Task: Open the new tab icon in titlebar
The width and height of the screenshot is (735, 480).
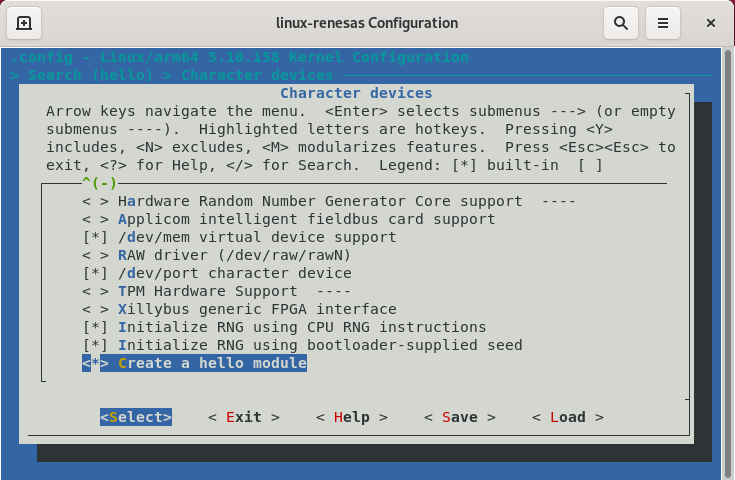Action: tap(24, 22)
